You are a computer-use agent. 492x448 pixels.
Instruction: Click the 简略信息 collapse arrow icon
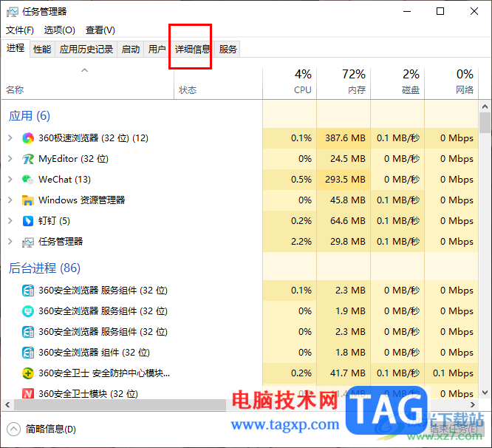(13, 430)
